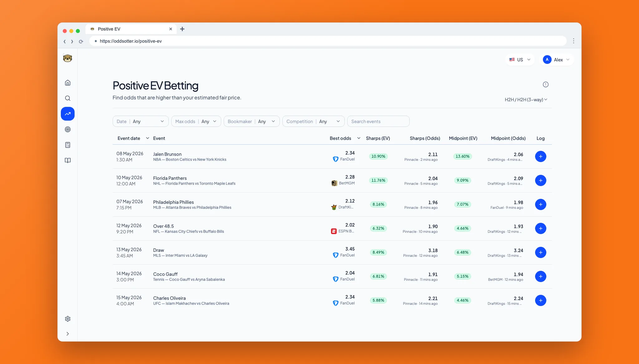Expand the sidebar with bottom chevron
The width and height of the screenshot is (639, 364).
click(68, 334)
